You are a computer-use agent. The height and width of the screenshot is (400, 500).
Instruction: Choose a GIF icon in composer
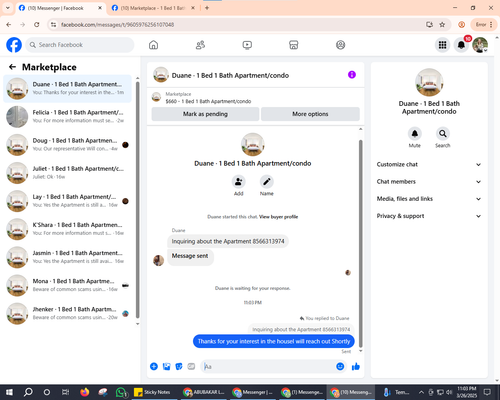[x=191, y=367]
